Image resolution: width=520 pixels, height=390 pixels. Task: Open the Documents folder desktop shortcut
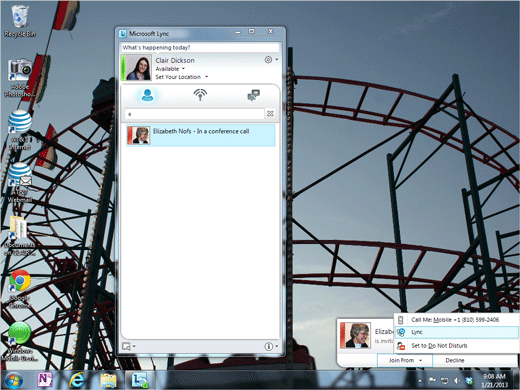point(19,236)
